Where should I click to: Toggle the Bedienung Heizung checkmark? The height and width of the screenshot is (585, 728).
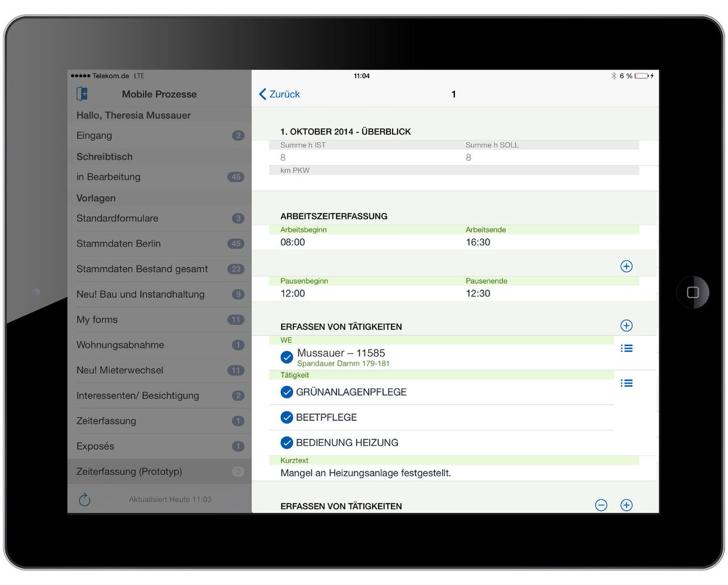click(x=287, y=442)
